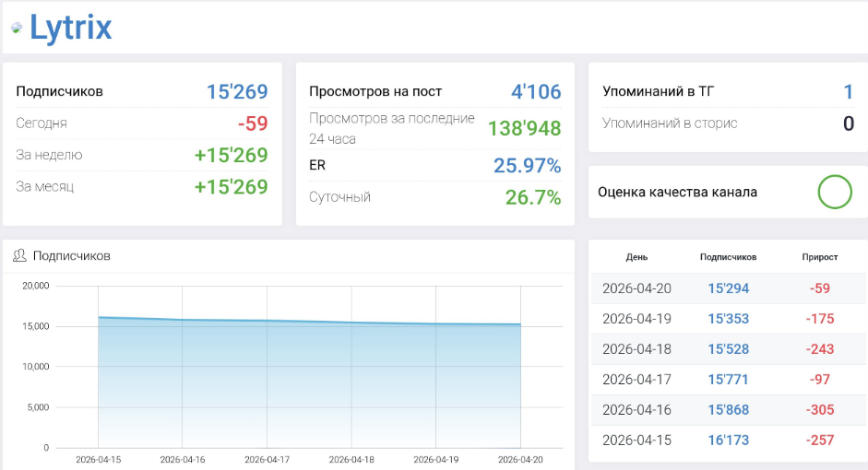Click views per post value 4'106
The image size is (868, 470).
536,91
